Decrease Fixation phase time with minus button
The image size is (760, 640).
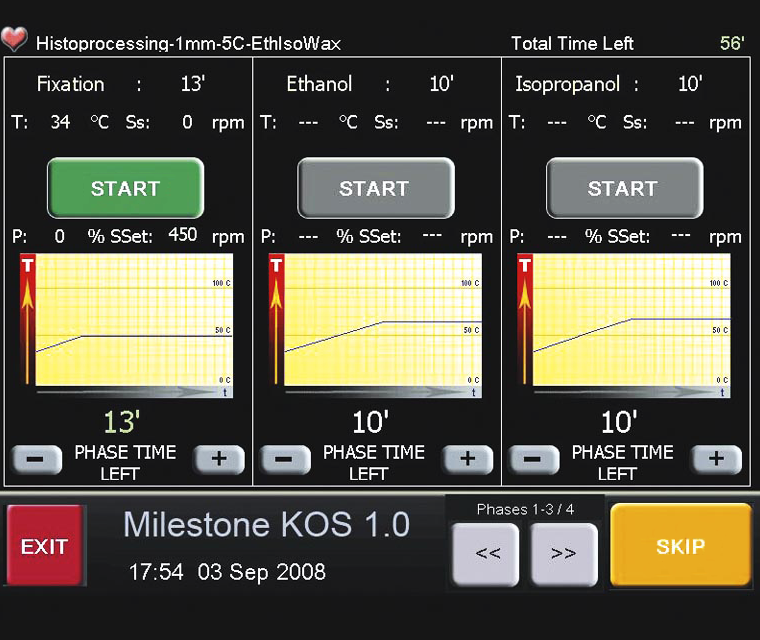(x=37, y=460)
